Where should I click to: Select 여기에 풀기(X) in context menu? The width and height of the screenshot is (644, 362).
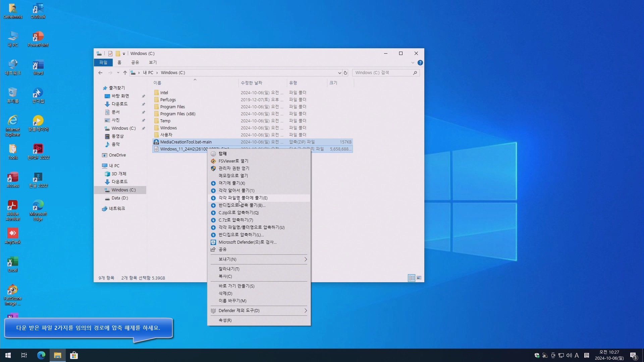point(231,183)
